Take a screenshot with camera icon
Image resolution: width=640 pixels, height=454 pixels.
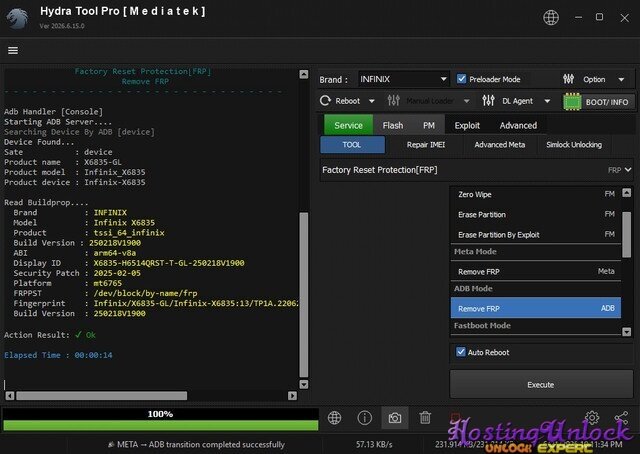pyautogui.click(x=395, y=418)
